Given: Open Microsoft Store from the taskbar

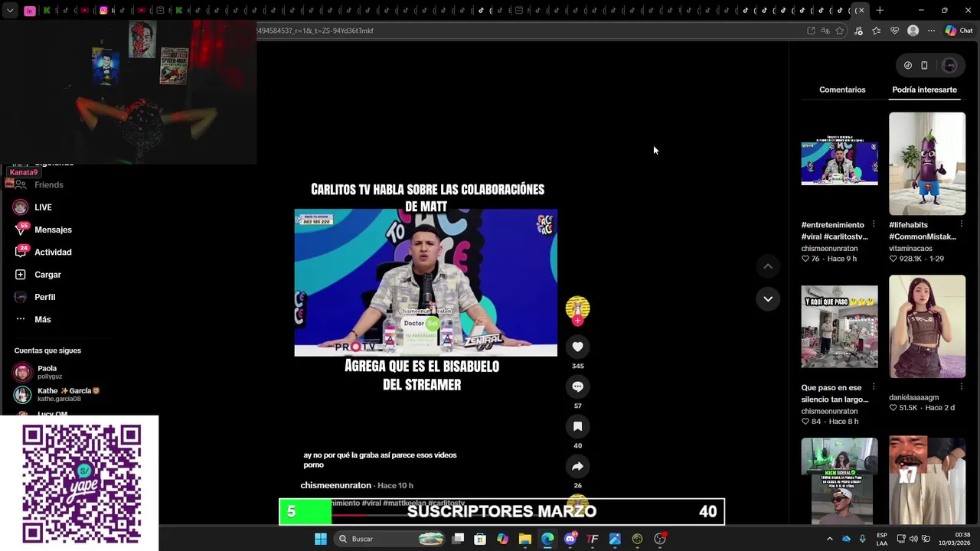Looking at the screenshot, I should click(480, 539).
